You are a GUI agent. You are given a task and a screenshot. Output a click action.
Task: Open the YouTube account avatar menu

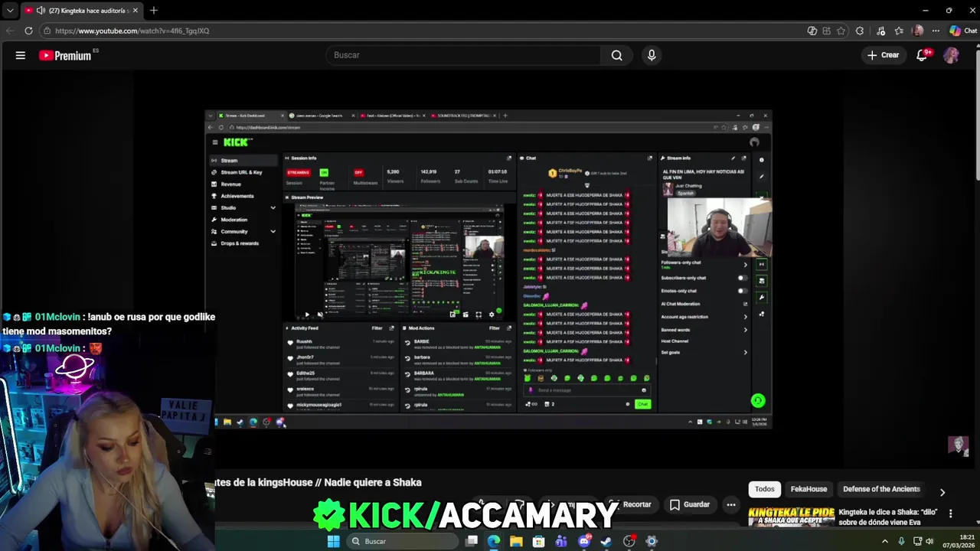(951, 55)
